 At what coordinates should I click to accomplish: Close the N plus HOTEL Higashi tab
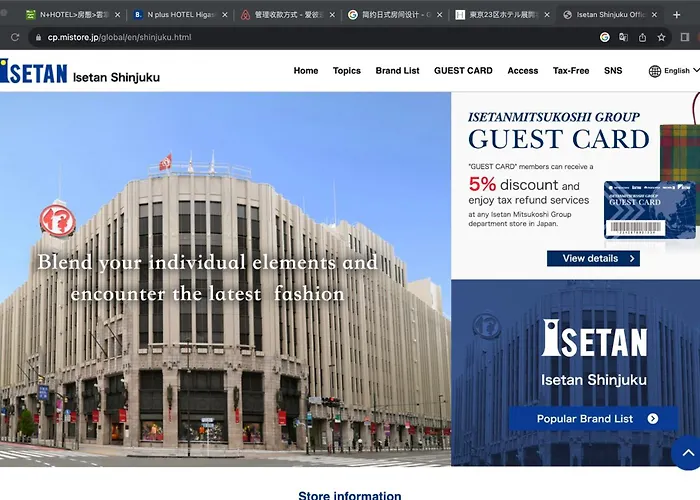click(225, 15)
